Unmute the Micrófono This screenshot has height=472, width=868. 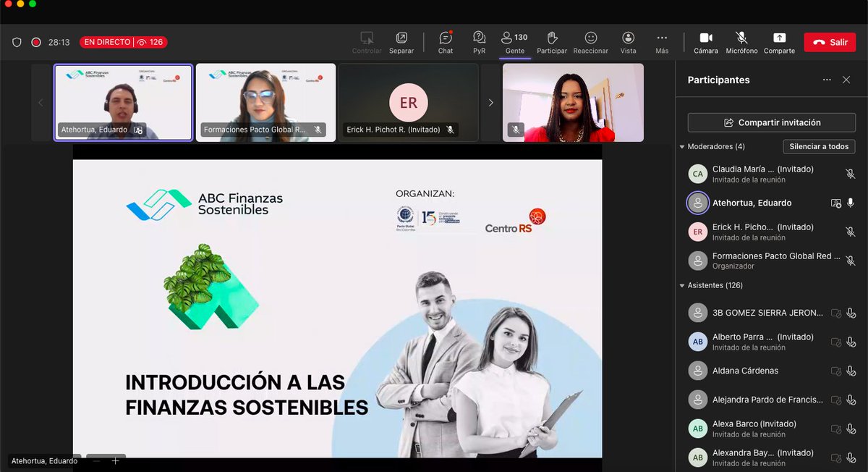pos(741,42)
